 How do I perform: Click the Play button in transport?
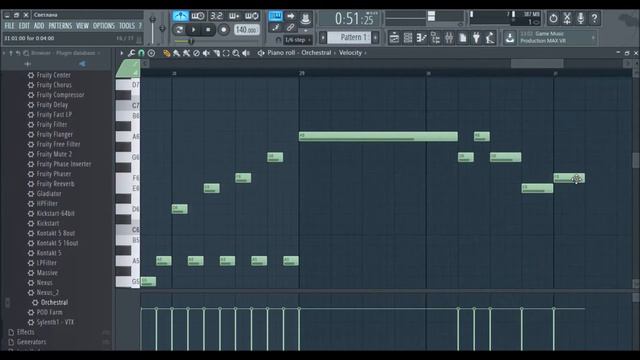(193, 30)
